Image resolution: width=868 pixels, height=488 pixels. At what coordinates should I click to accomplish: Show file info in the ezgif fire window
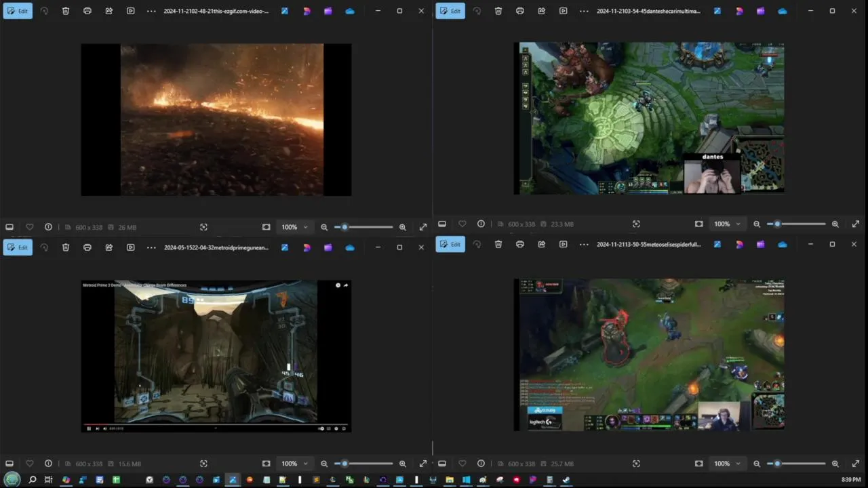pyautogui.click(x=48, y=227)
